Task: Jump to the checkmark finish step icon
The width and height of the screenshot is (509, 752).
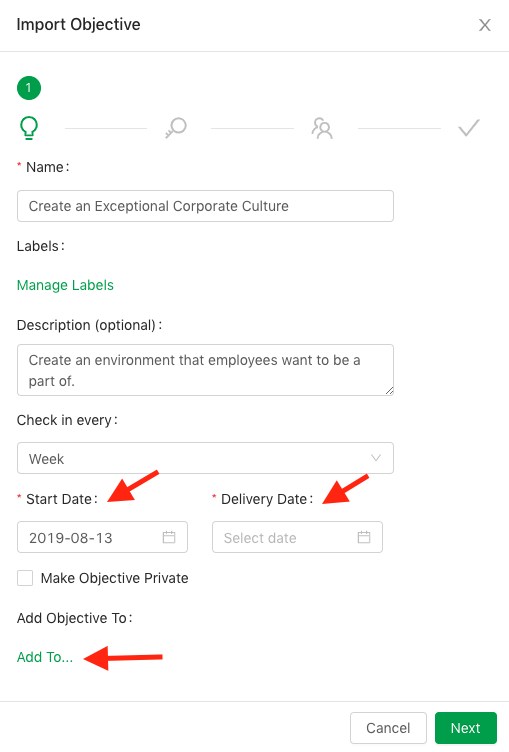Action: (x=469, y=128)
